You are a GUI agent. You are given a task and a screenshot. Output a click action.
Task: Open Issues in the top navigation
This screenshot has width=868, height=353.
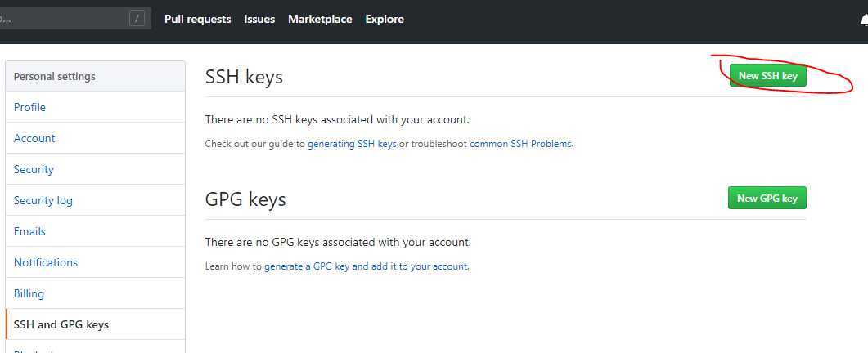click(x=259, y=19)
